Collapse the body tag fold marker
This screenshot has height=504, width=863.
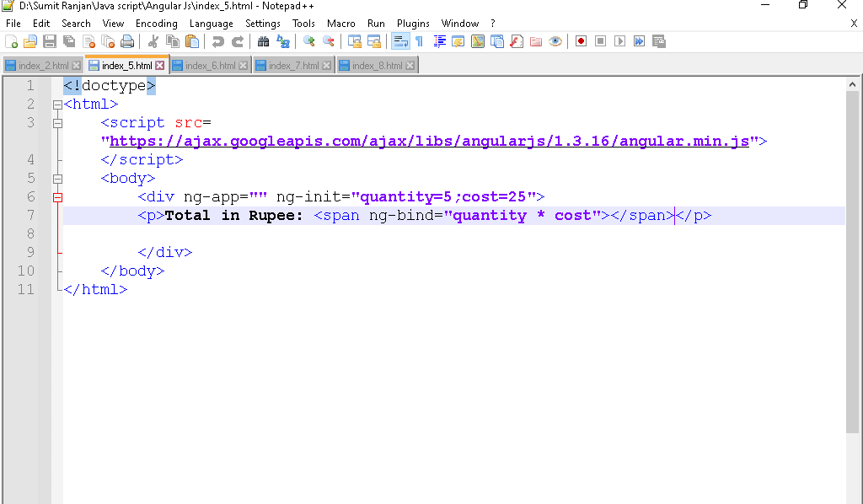coord(57,179)
